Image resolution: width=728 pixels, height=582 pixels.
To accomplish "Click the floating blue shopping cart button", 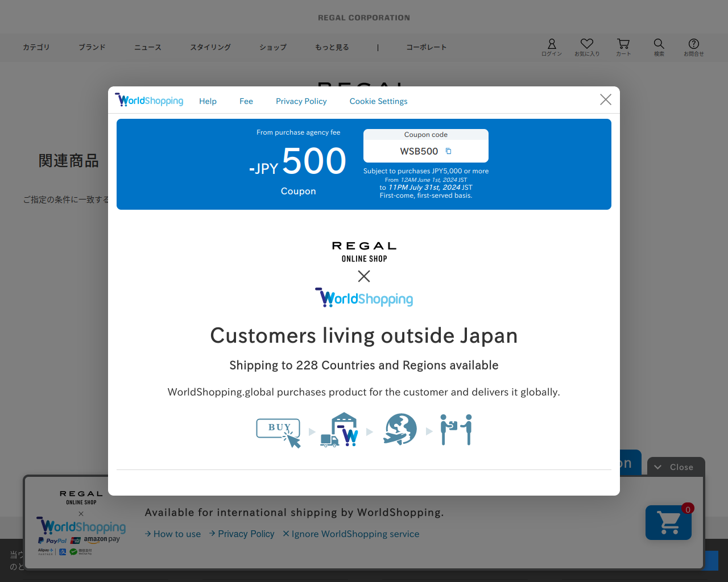I will (668, 522).
